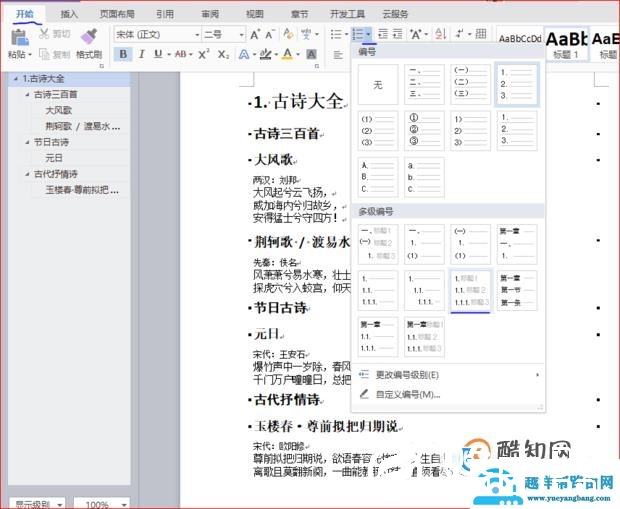This screenshot has width=620, height=509.
Task: Select 元日 in the navigation pane
Action: tap(54, 158)
